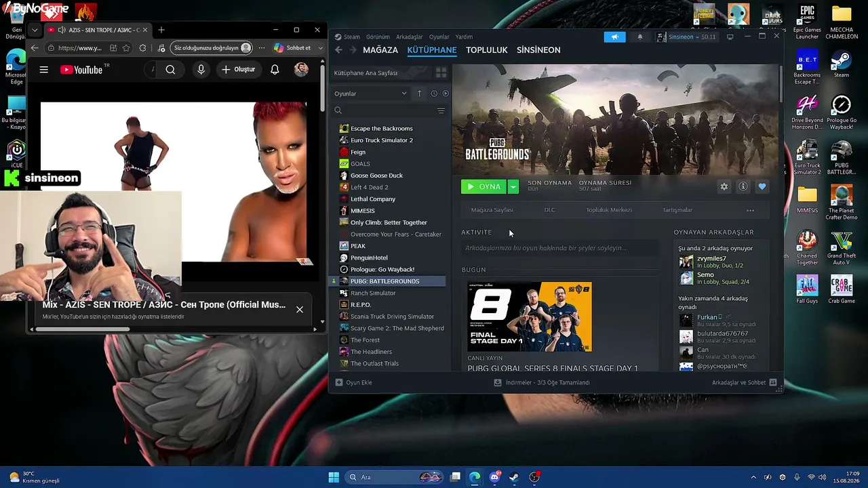
Task: Expand Edge Copilot sidebar options chevron
Action: click(x=321, y=48)
